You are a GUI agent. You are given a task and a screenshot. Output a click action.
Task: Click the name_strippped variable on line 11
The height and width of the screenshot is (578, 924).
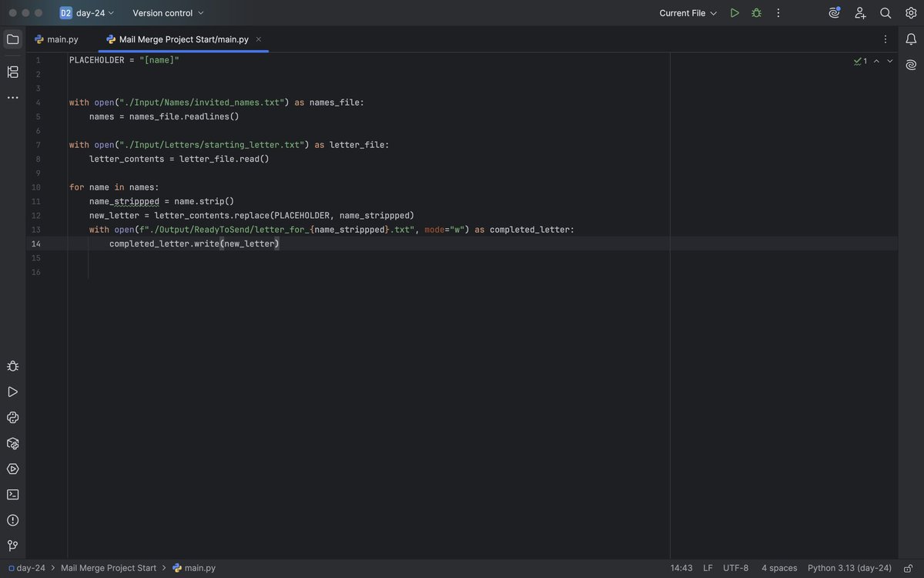click(x=124, y=201)
